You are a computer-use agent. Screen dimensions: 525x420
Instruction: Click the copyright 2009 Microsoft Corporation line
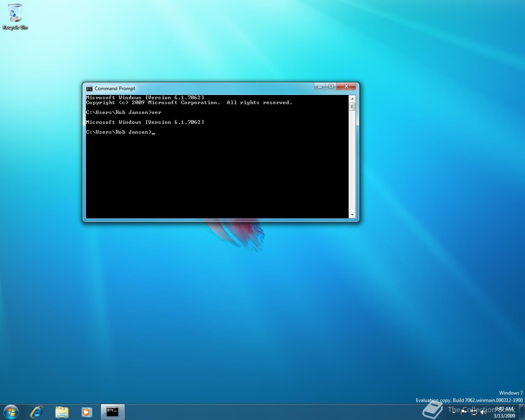tap(189, 103)
